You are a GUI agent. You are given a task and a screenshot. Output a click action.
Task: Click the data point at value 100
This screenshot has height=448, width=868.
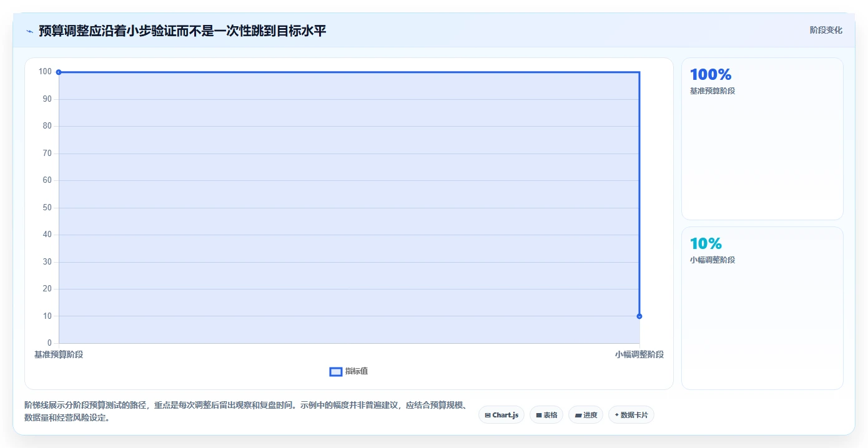click(x=59, y=72)
